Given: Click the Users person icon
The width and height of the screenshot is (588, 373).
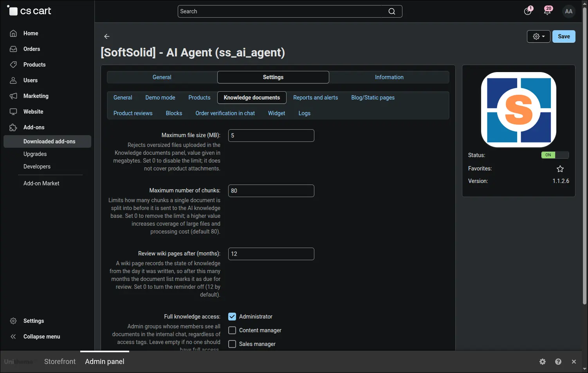Looking at the screenshot, I should (x=13, y=80).
